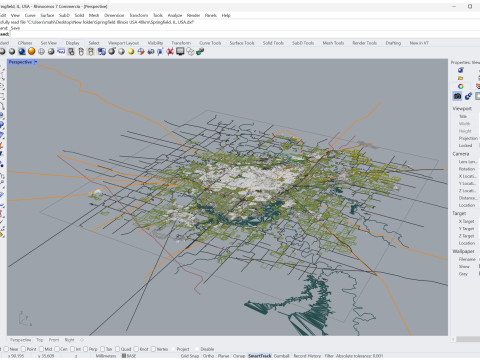480x360 pixels.
Task: Click the Lens Len... property label
Action: (x=467, y=162)
